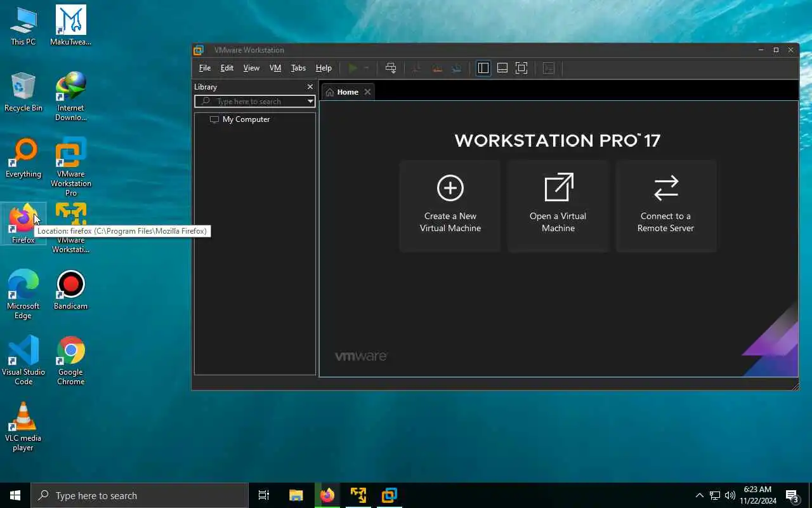
Task: Click the Send Ctrl+Alt+Del toolbar icon
Action: [391, 68]
